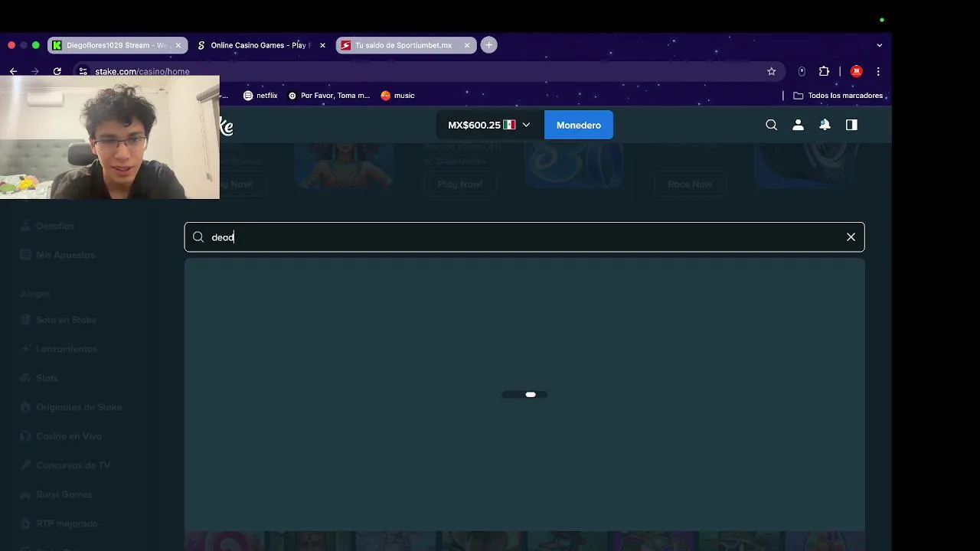Expand the tab list chevron

tap(879, 45)
